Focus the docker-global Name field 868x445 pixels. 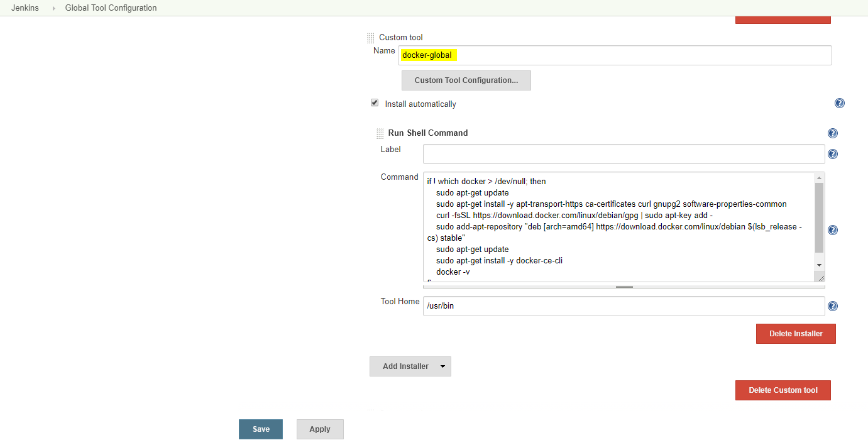(614, 55)
